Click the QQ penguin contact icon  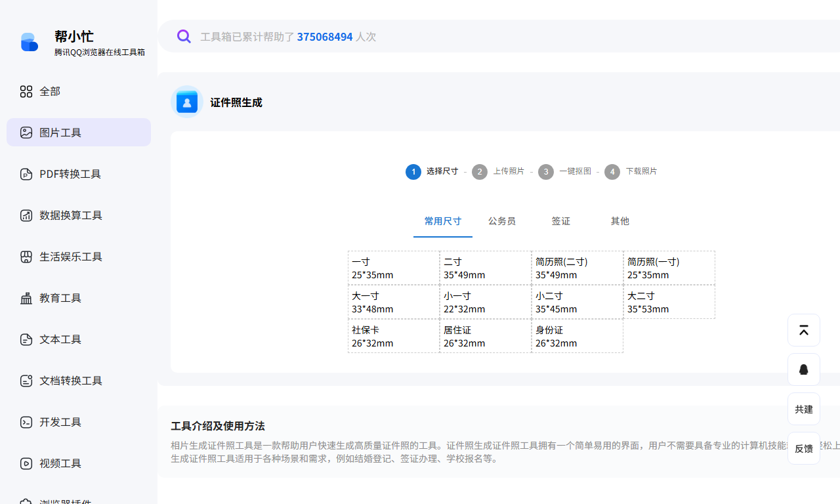[x=804, y=369]
